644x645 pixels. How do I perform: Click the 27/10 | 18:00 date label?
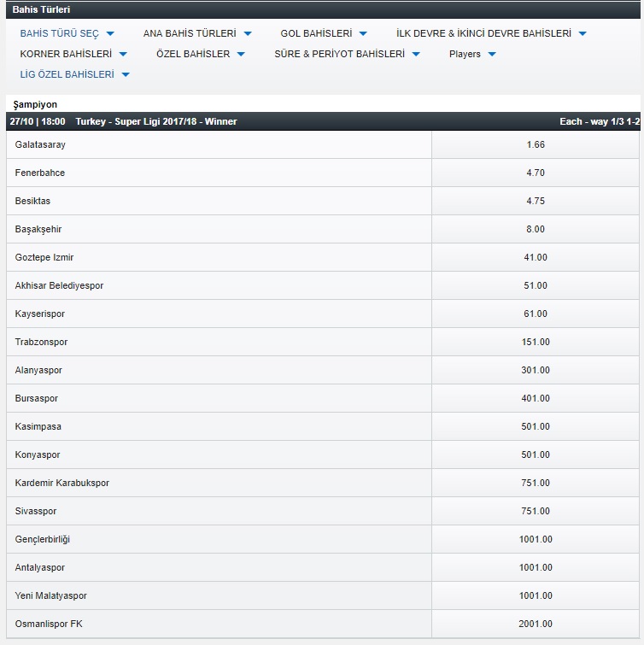coord(38,121)
